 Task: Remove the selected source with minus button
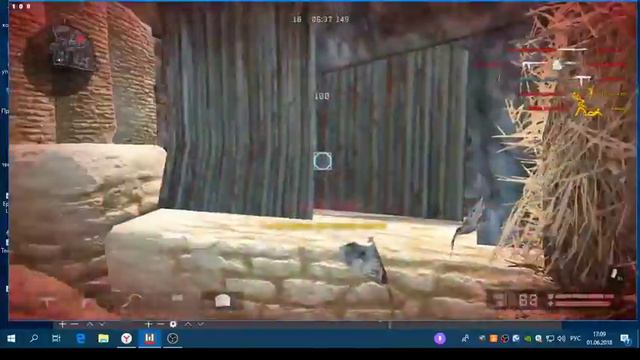pyautogui.click(x=160, y=324)
